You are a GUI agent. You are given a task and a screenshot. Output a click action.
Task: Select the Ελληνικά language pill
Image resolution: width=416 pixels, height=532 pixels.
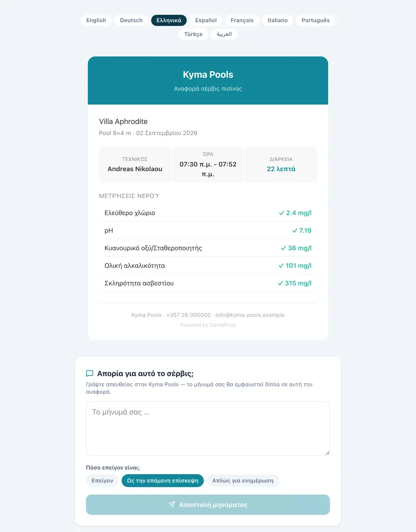169,20
